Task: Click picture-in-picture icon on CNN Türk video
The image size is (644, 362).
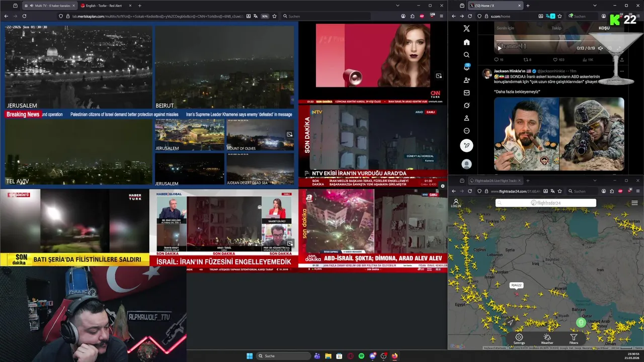Action: click(439, 76)
